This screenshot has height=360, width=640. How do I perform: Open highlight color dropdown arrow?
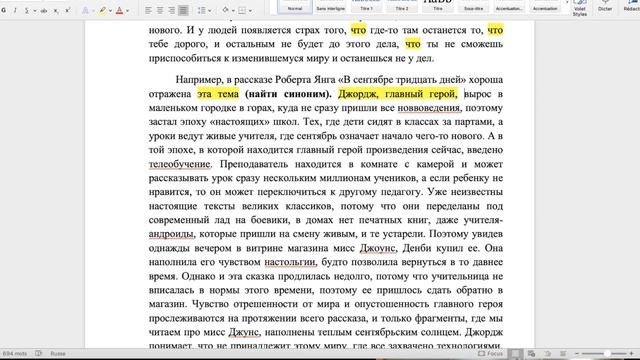(110, 11)
